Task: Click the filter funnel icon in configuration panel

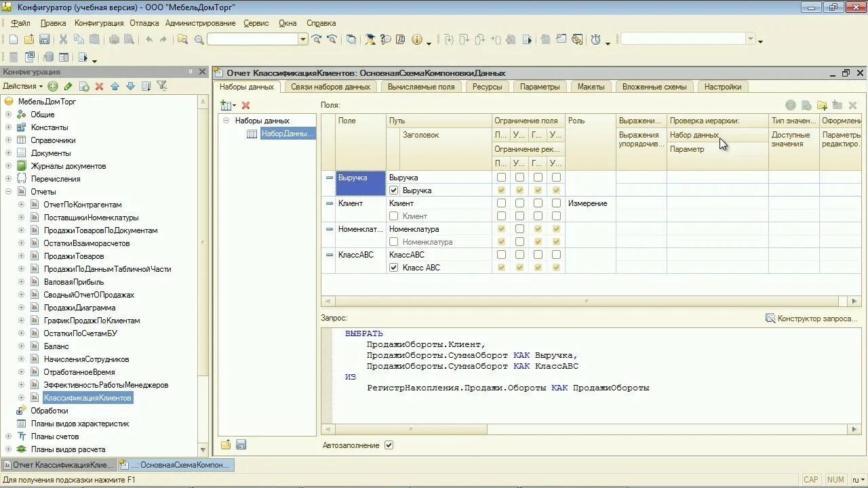Action: coord(162,86)
